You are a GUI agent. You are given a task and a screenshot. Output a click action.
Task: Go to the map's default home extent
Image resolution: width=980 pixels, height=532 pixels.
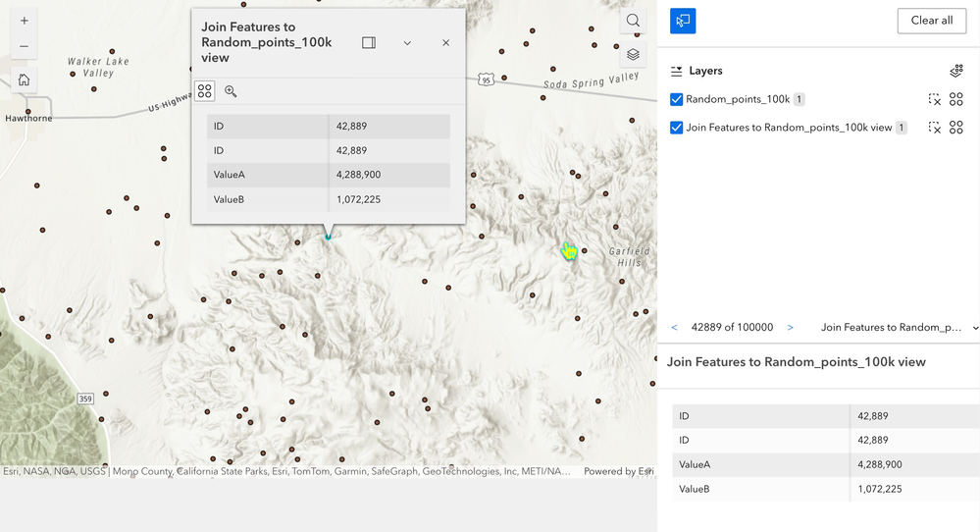[24, 80]
